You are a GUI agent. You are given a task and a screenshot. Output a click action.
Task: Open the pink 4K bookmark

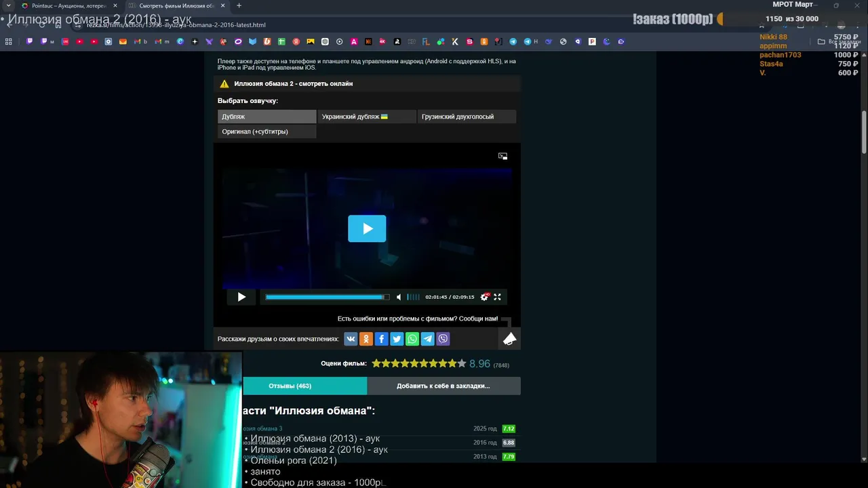(x=382, y=41)
